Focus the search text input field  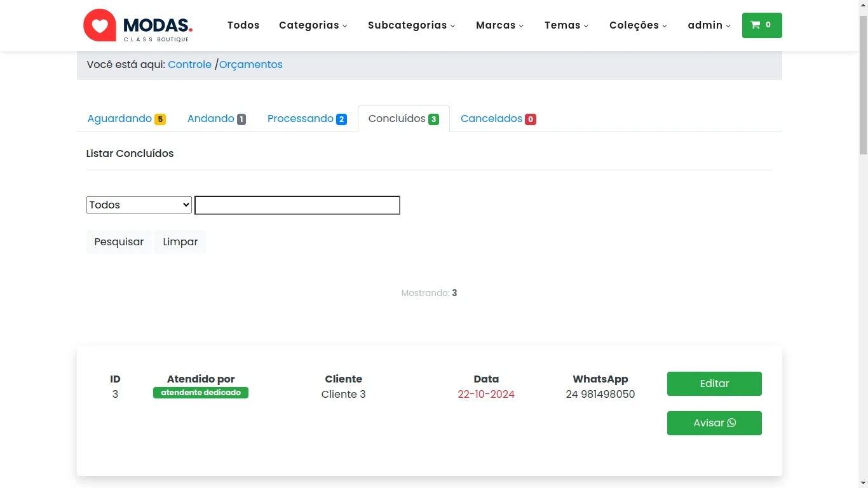(297, 205)
